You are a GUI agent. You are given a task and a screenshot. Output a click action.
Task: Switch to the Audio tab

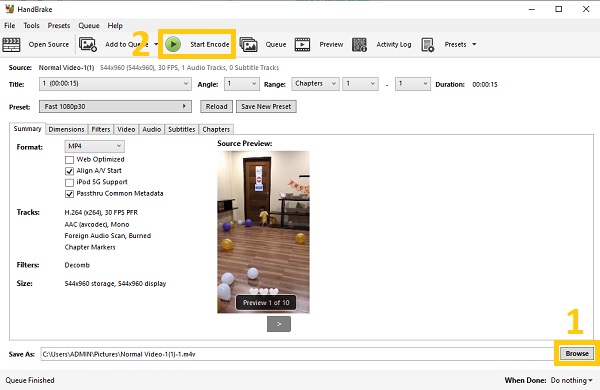152,129
